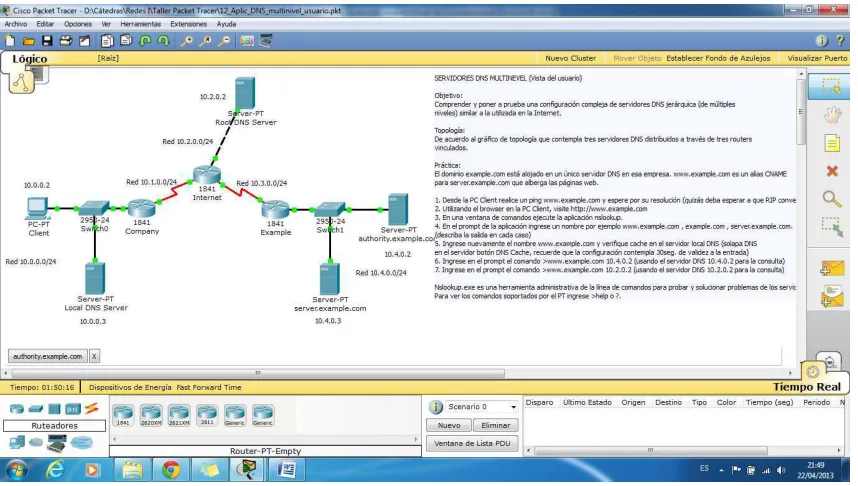The height and width of the screenshot is (486, 858).
Task: Select Switches device category icon
Action: (x=36, y=409)
